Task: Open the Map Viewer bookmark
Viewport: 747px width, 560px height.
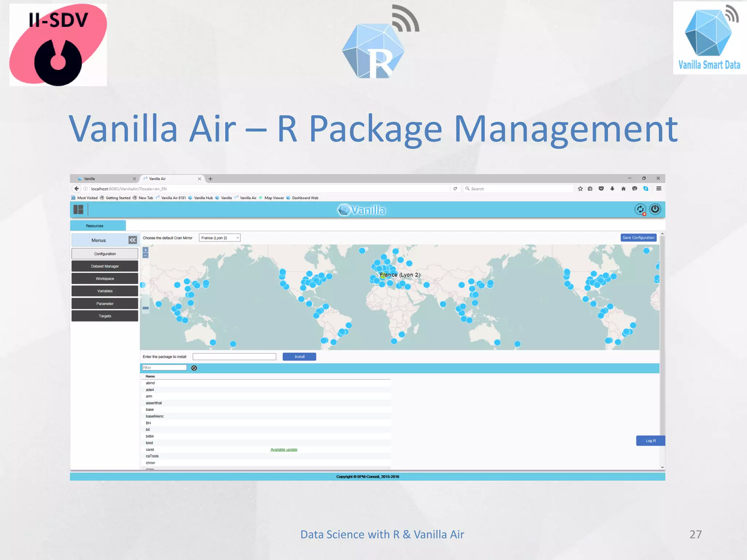Action: point(271,198)
